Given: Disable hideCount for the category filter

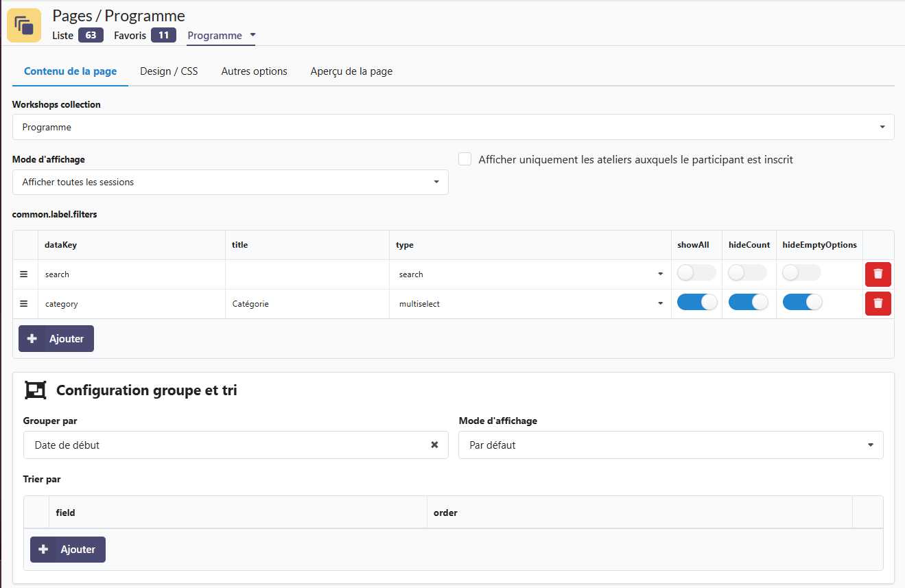Looking at the screenshot, I should 748,303.
